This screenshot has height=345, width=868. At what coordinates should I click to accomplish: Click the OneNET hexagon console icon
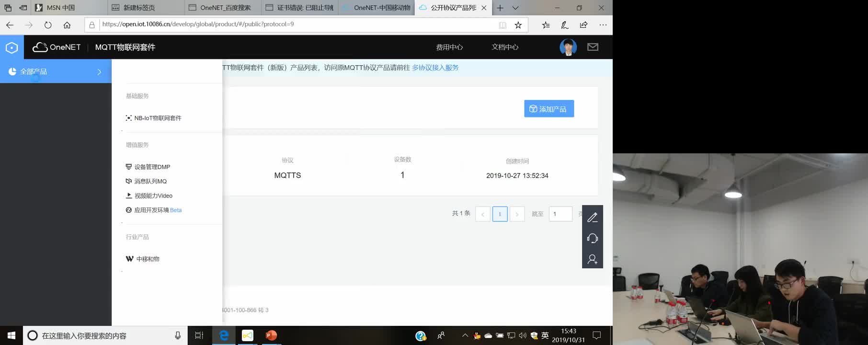click(x=11, y=47)
